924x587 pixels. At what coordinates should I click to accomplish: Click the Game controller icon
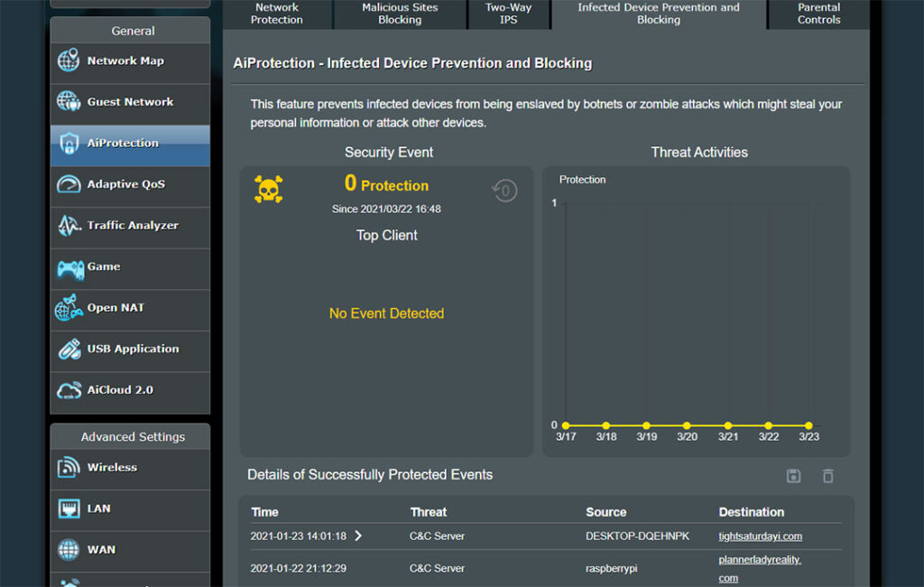click(x=67, y=268)
